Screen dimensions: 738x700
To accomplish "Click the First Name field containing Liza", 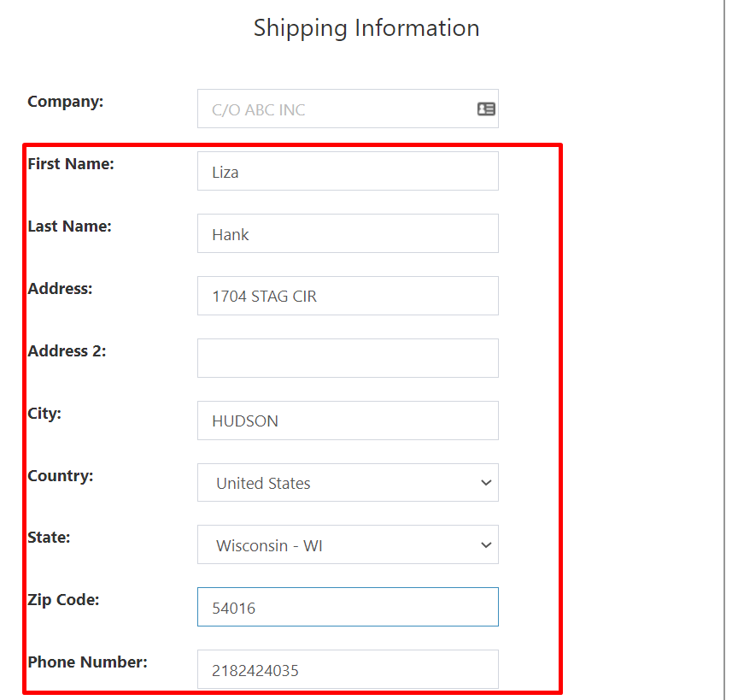I will tap(348, 172).
